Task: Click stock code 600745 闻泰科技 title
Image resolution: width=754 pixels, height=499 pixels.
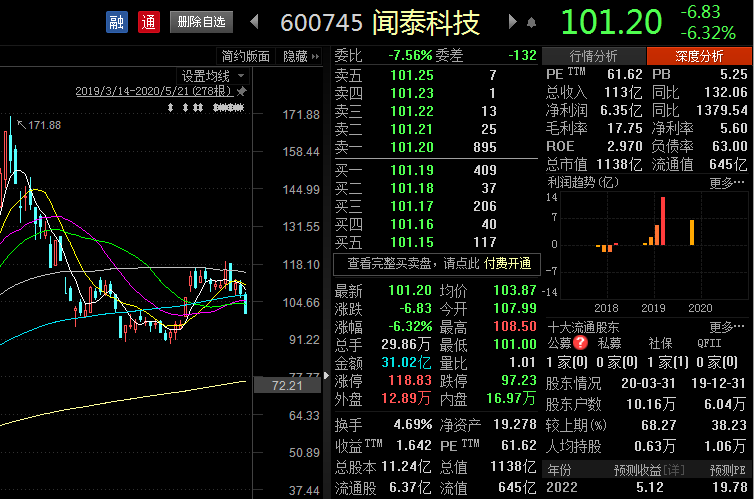Action: 380,22
